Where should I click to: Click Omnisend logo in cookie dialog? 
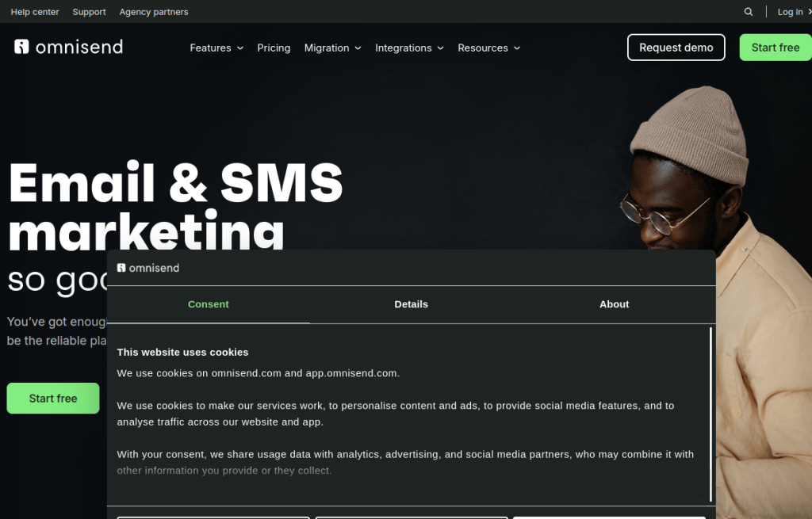pyautogui.click(x=148, y=268)
